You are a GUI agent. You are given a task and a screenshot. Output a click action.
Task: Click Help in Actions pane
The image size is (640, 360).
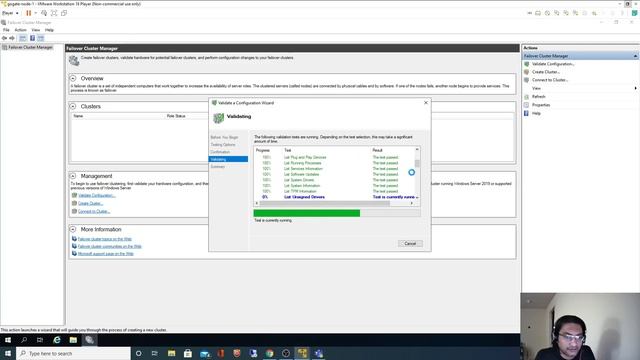pyautogui.click(x=536, y=113)
